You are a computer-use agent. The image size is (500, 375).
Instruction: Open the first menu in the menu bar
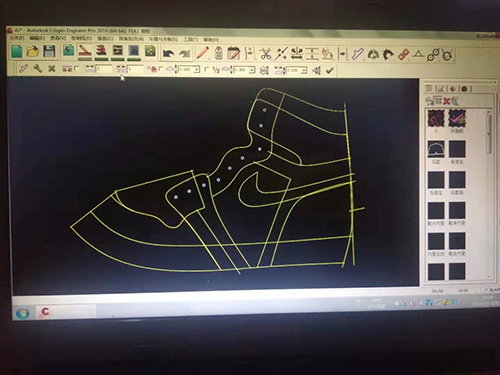pos(17,38)
